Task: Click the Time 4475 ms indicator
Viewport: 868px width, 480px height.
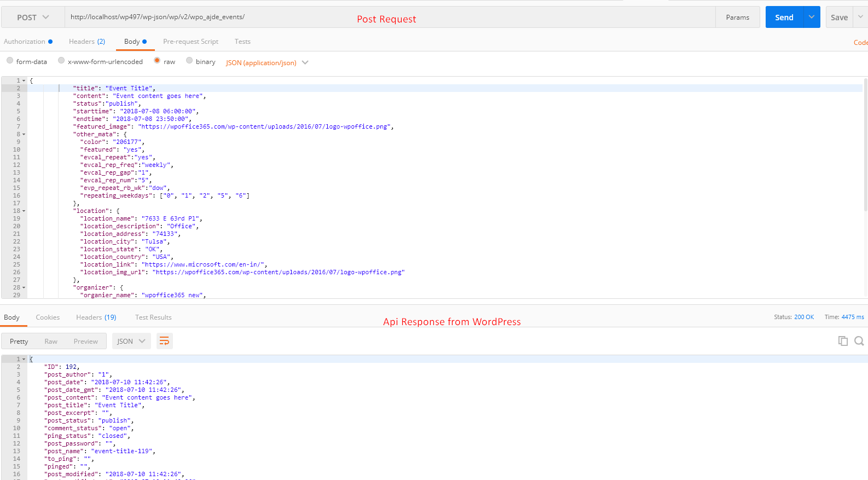Action: 844,317
